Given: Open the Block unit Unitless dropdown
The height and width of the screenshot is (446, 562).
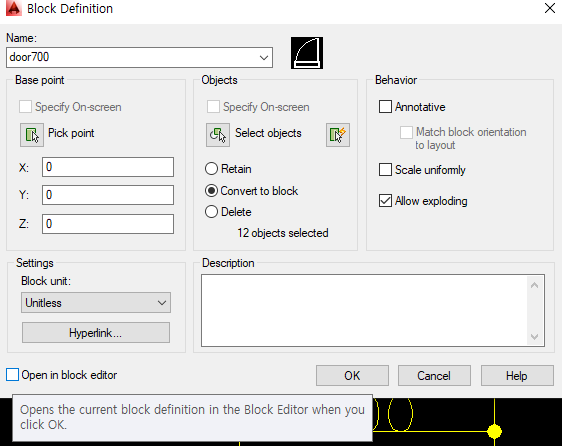Looking at the screenshot, I should [96, 303].
